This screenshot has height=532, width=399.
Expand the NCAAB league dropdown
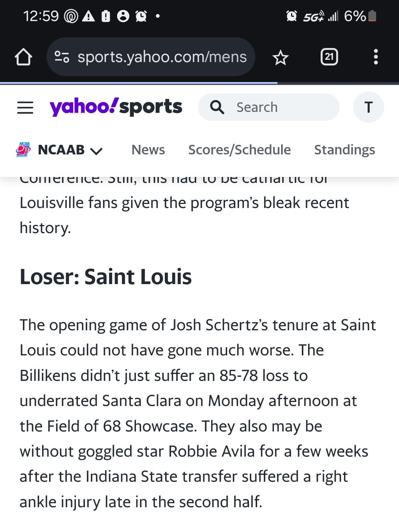tap(96, 151)
